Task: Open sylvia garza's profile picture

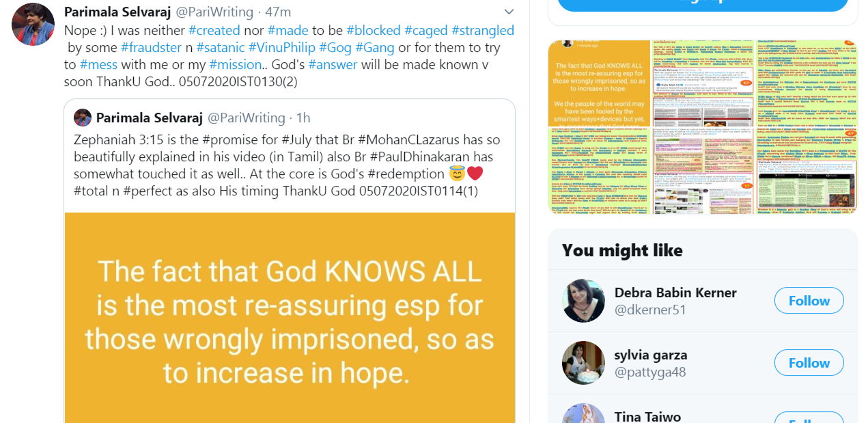Action: click(583, 363)
